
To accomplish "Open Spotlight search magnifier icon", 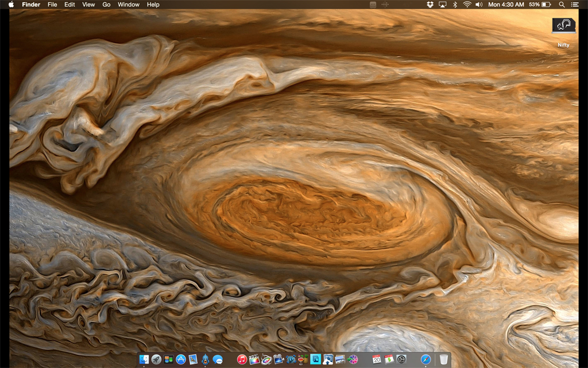I will [x=562, y=5].
